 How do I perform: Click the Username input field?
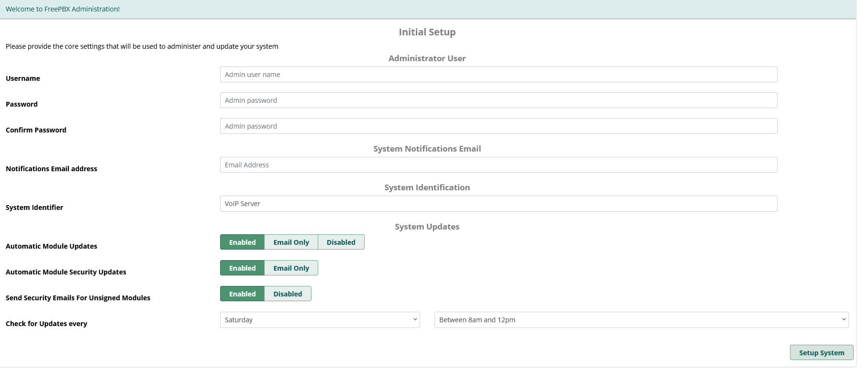pos(498,75)
